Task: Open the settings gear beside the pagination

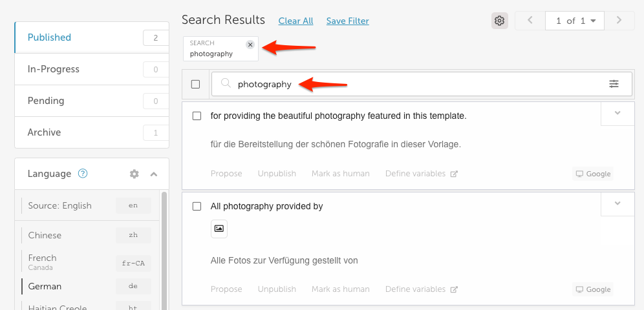Action: [499, 21]
